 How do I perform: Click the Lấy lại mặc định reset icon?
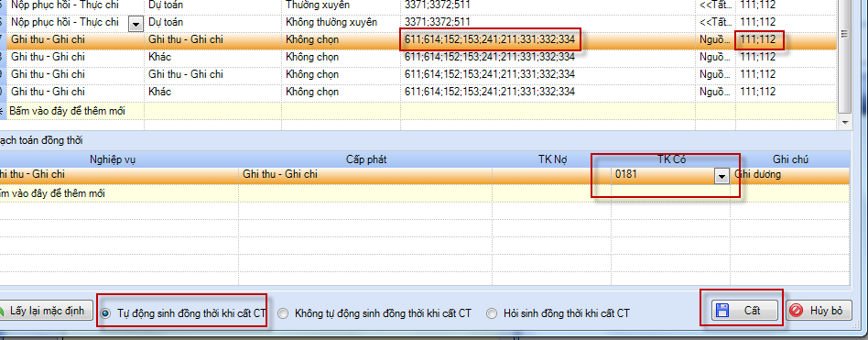pos(2,311)
